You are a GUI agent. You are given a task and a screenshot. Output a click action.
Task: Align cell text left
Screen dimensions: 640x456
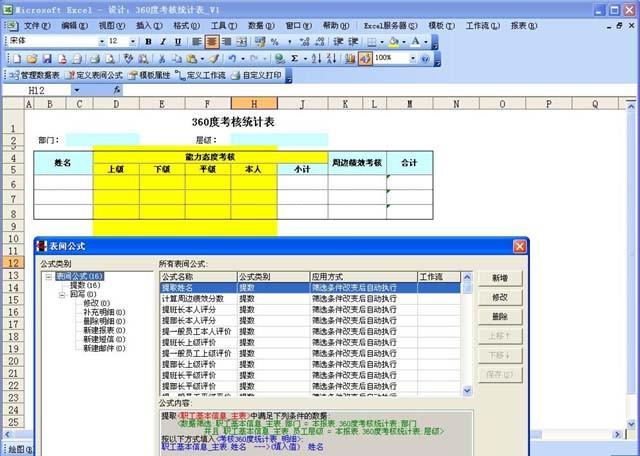[197, 42]
